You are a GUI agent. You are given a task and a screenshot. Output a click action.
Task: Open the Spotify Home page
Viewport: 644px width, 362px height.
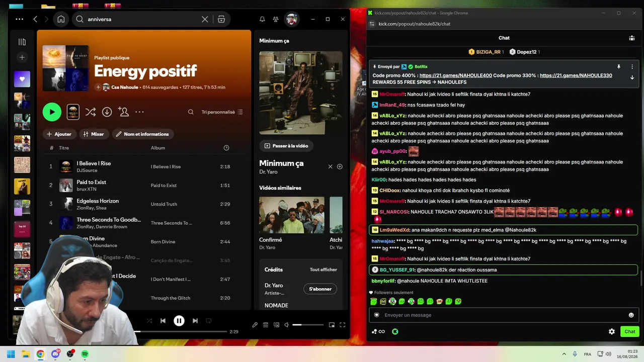[61, 19]
